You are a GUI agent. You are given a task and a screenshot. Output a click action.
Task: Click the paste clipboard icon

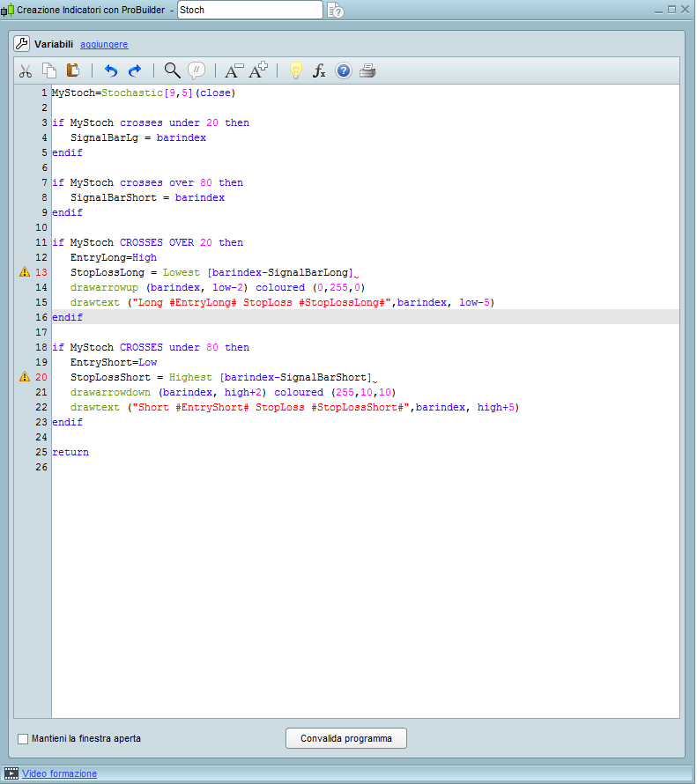pos(73,71)
